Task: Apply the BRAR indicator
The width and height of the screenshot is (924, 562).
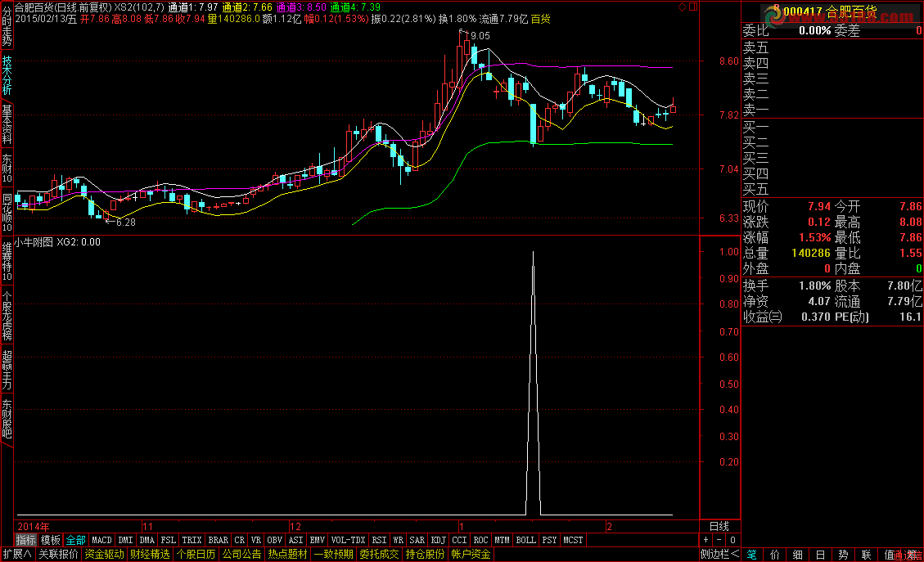Action: [218, 540]
